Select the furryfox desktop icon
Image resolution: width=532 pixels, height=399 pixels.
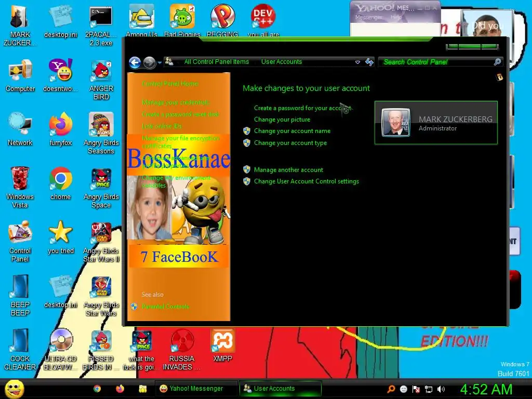pyautogui.click(x=61, y=129)
